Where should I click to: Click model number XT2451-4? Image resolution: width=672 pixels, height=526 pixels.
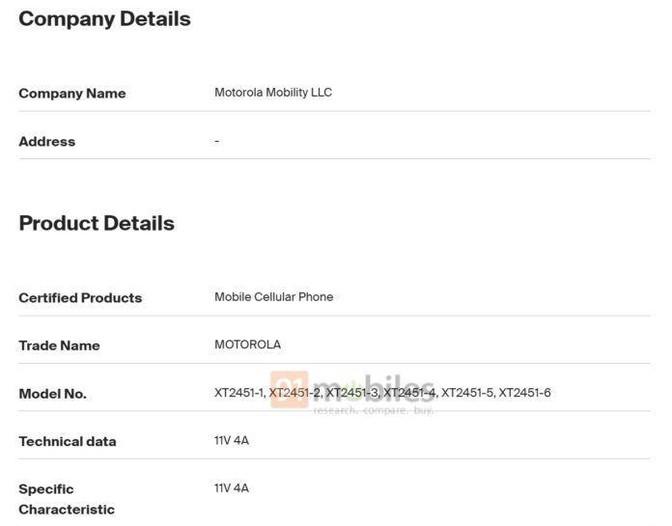(x=410, y=393)
